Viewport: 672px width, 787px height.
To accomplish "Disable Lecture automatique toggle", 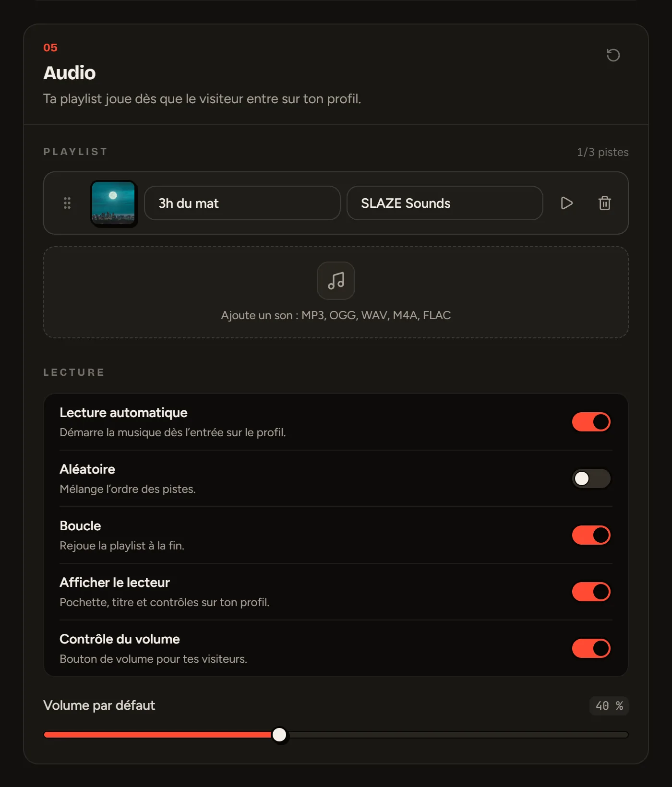I will (x=591, y=422).
